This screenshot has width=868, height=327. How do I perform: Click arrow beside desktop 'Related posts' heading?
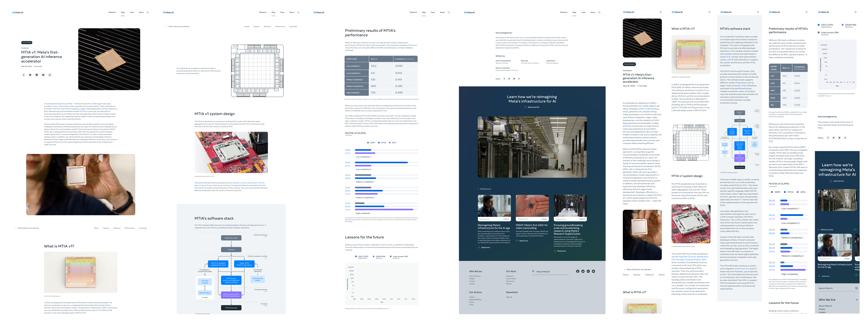[x=478, y=189]
